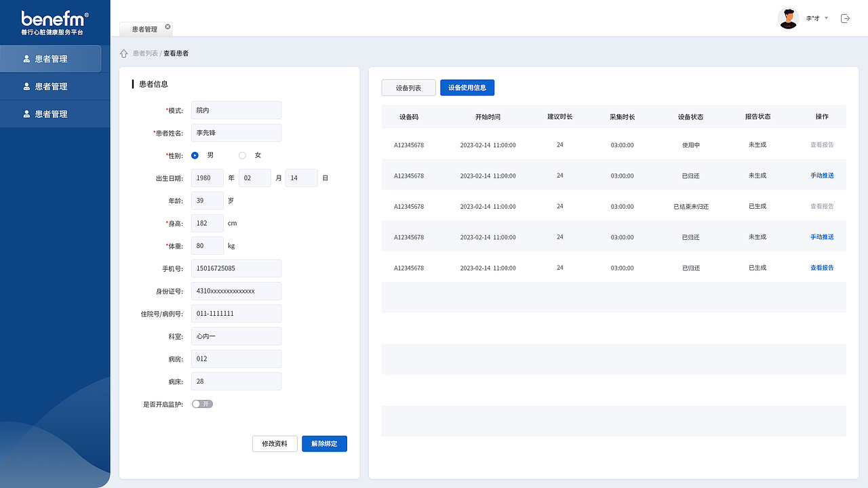Click the 采集时长 column header

coord(623,117)
